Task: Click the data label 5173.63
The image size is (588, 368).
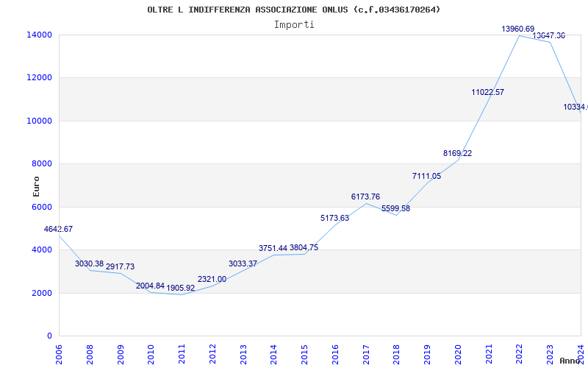Action: tap(334, 218)
